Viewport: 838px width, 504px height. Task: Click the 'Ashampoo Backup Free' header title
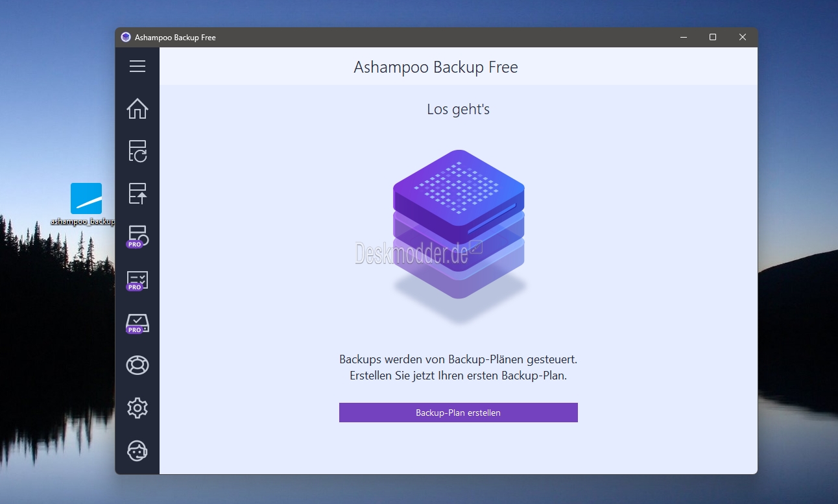tap(436, 67)
